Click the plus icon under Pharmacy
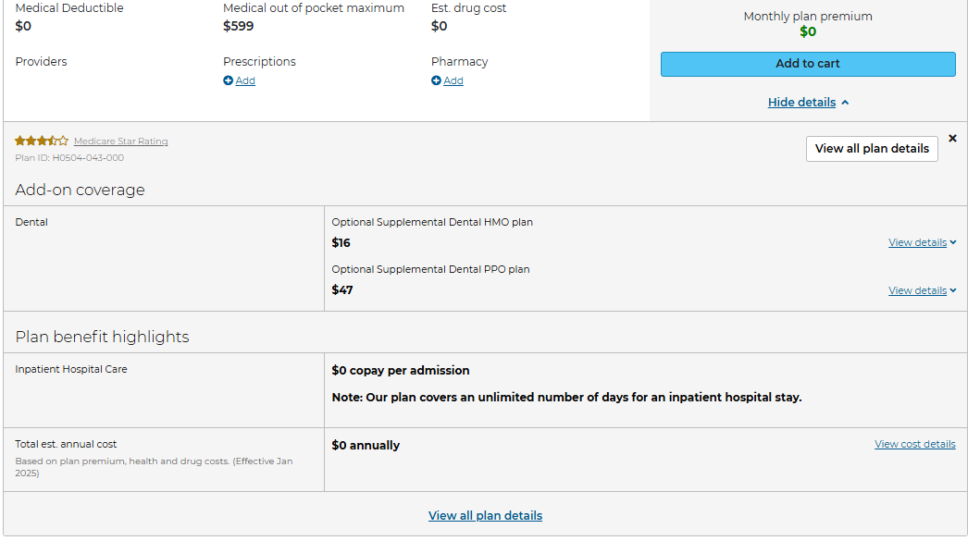 (436, 80)
